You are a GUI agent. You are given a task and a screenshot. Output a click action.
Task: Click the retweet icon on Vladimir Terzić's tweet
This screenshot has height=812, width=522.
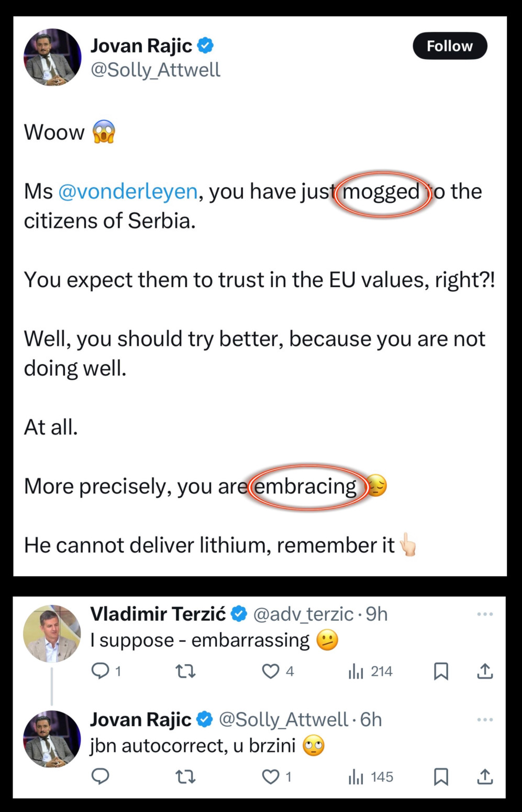pos(187,671)
